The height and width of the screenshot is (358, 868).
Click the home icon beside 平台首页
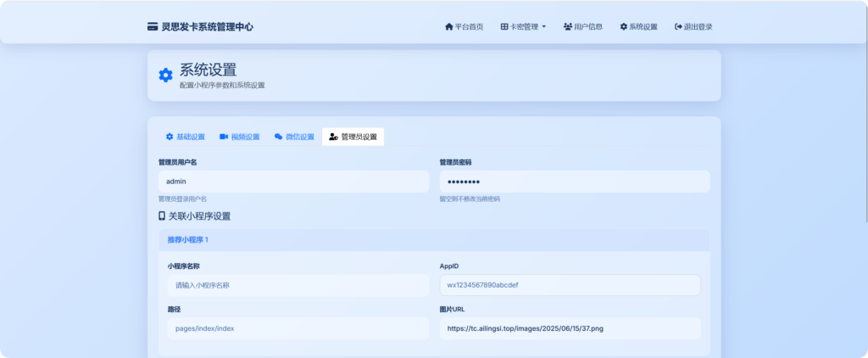pos(448,26)
